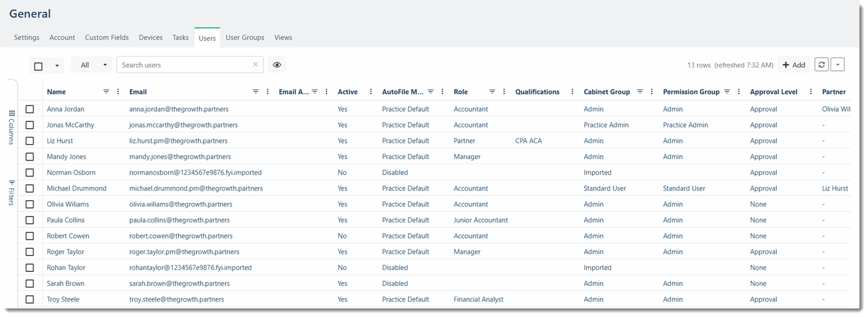
Task: Select the checkbox for Troy Steele
Action: pos(30,299)
